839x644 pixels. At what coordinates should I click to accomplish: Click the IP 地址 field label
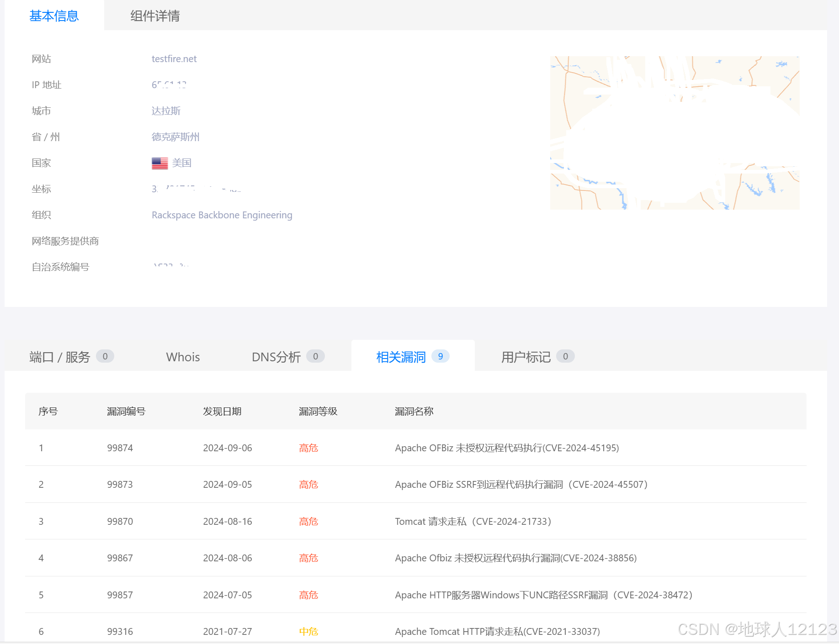[46, 85]
